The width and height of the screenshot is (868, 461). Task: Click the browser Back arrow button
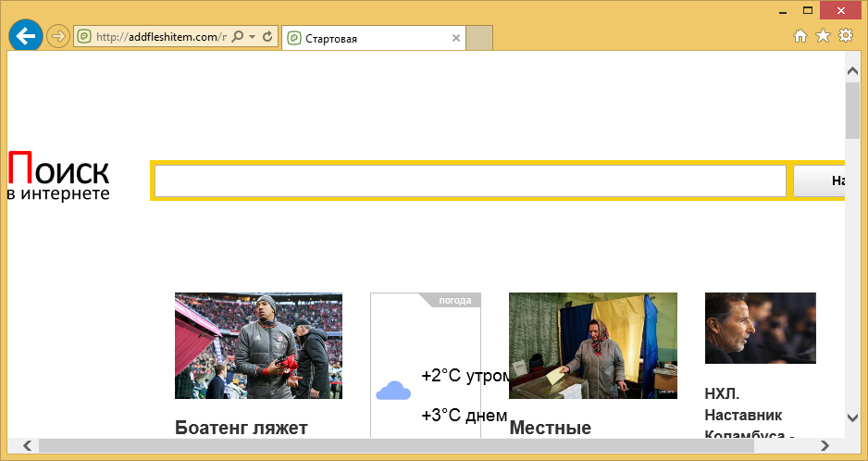pyautogui.click(x=26, y=36)
